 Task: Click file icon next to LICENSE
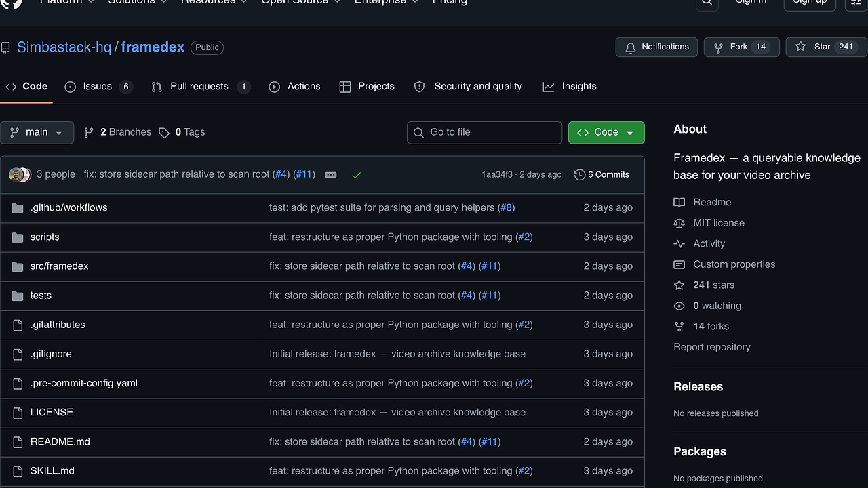[x=18, y=412]
